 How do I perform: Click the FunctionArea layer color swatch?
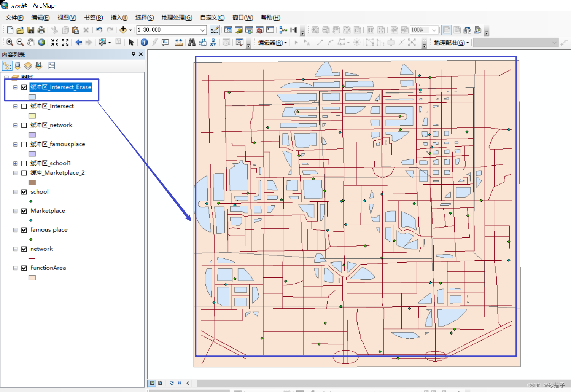click(32, 278)
